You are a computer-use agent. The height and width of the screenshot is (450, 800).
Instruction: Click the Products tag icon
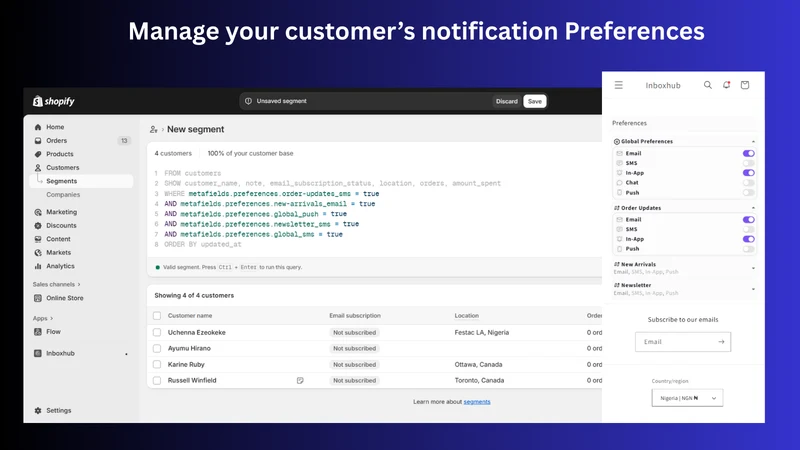pyautogui.click(x=38, y=154)
